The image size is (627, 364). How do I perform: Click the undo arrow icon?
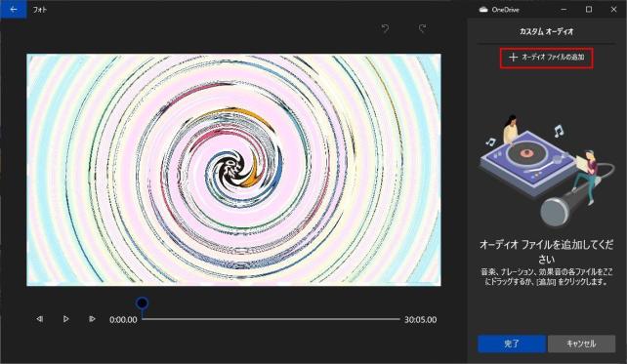pos(385,28)
